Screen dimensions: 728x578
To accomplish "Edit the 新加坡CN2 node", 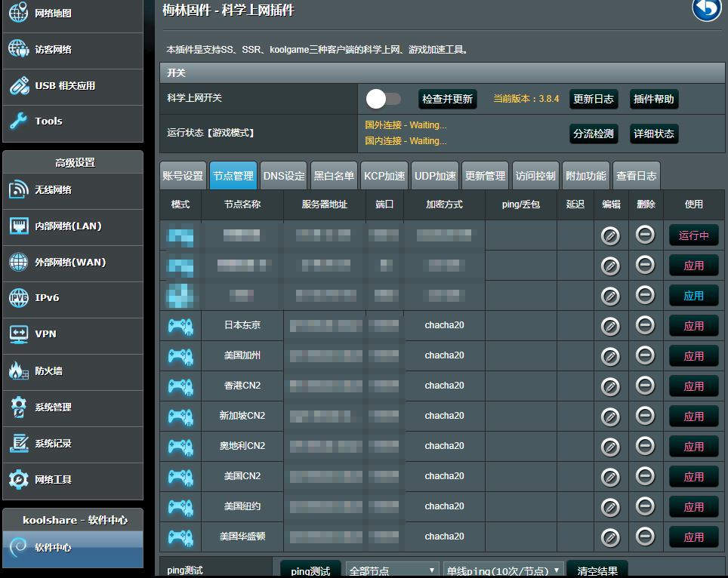I will coord(610,417).
